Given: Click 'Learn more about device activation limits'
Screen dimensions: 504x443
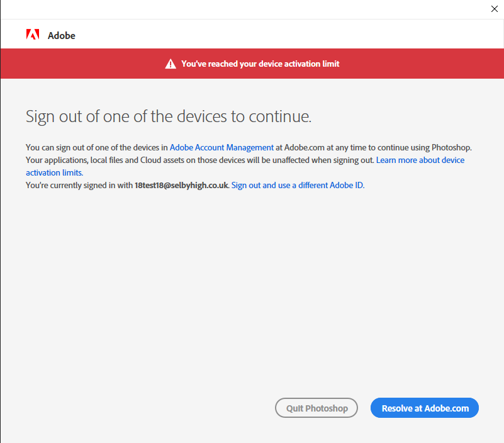Looking at the screenshot, I should 420,160.
